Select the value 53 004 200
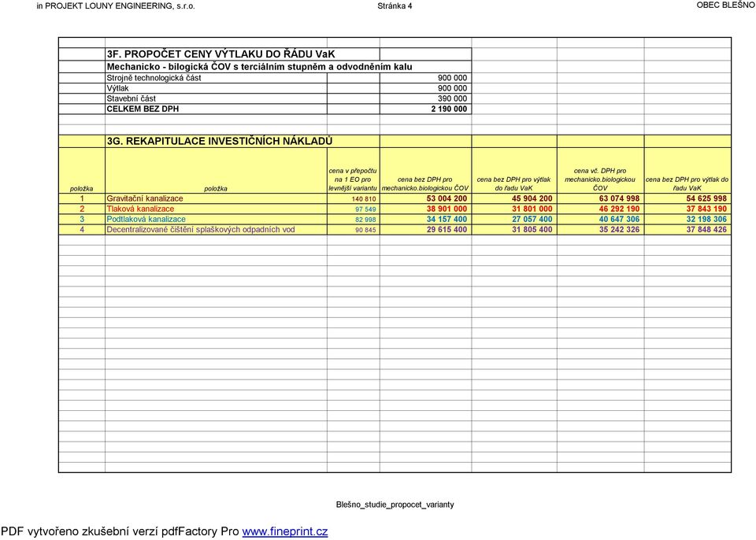756x540 pixels. tap(447, 198)
